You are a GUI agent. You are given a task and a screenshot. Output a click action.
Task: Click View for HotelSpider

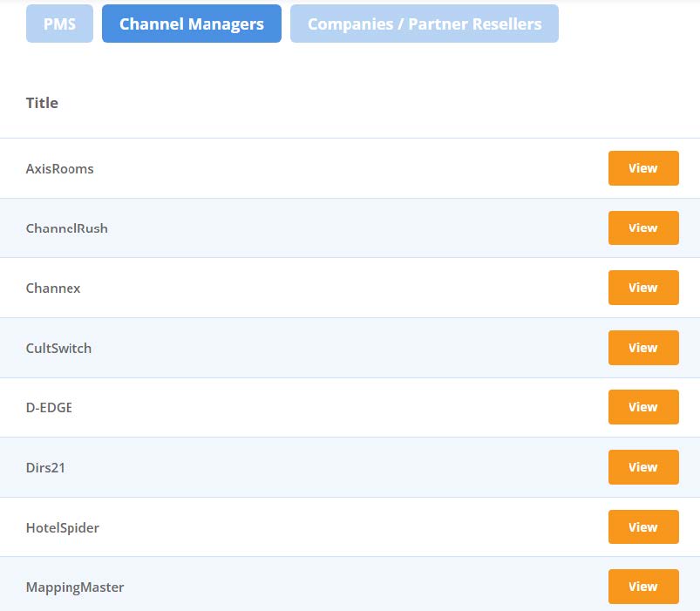(643, 527)
